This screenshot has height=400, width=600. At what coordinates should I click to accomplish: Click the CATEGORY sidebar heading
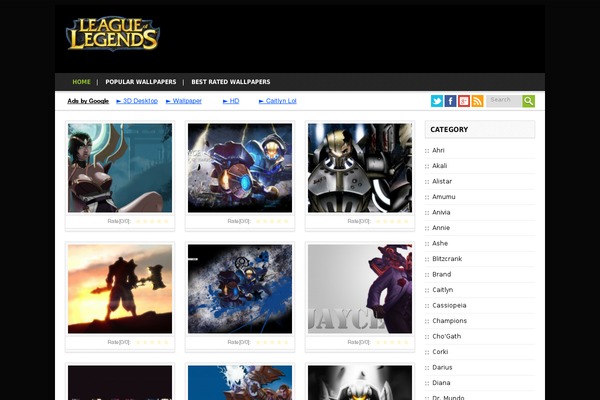[449, 129]
